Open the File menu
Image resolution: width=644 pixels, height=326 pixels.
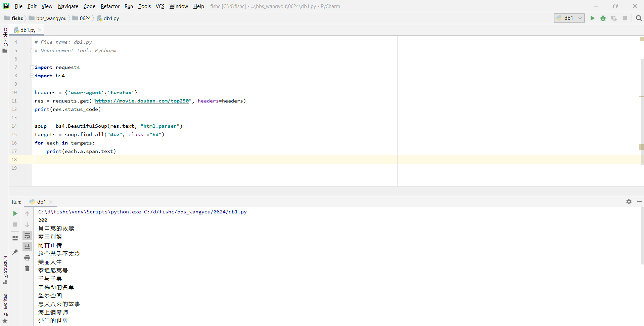(18, 6)
